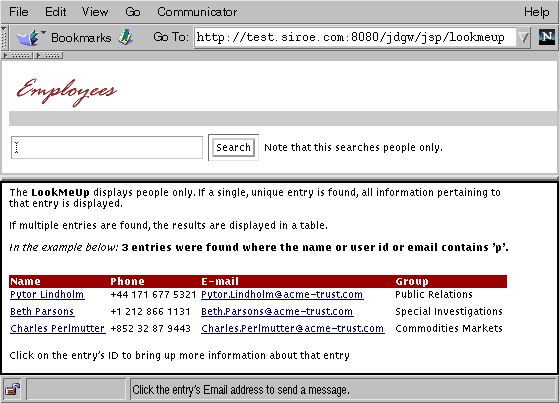This screenshot has height=403, width=559.
Task: Open the File menu
Action: [x=19, y=12]
